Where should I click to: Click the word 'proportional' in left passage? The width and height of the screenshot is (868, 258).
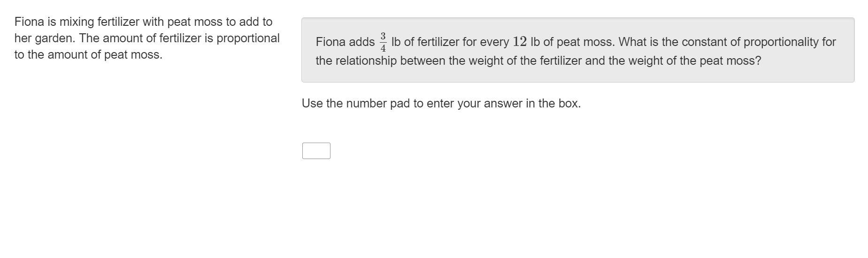pyautogui.click(x=248, y=38)
